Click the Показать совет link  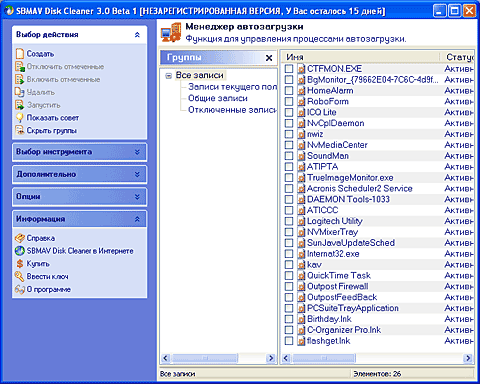coord(53,118)
